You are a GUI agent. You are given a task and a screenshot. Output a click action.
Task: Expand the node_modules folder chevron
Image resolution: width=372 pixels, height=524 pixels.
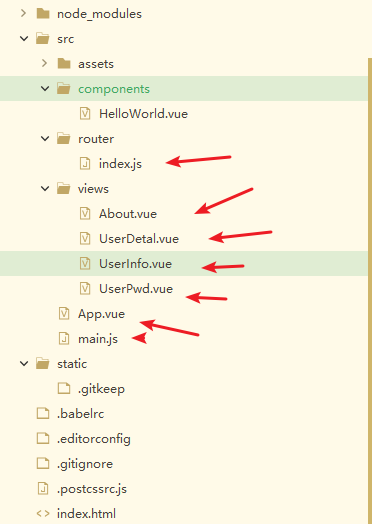pyautogui.click(x=23, y=13)
